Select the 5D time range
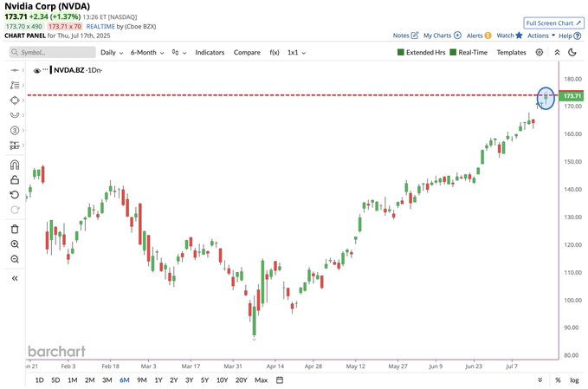This screenshot has height=389, width=588. coord(55,380)
